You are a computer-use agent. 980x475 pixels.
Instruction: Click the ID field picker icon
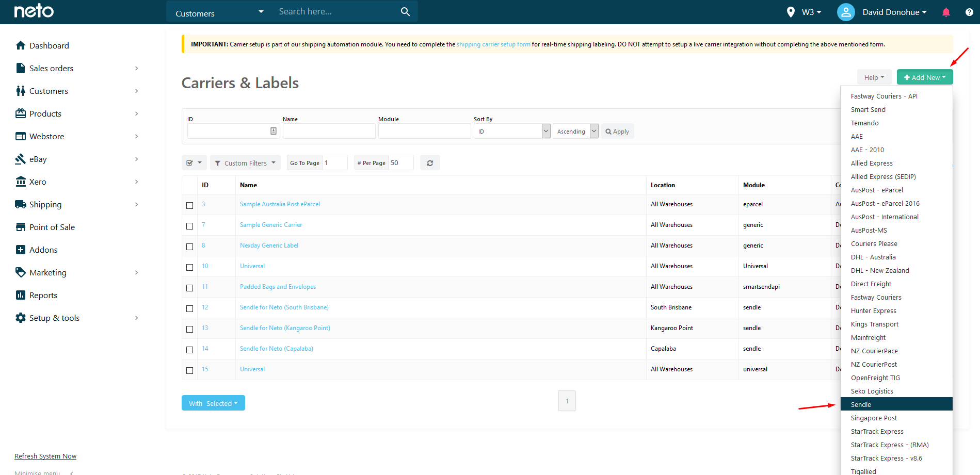274,131
